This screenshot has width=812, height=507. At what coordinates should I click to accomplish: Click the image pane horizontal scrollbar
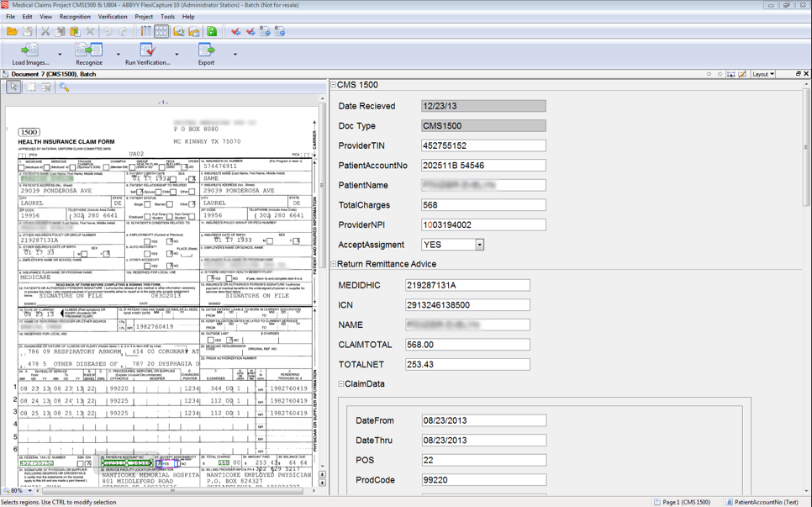tap(172, 490)
